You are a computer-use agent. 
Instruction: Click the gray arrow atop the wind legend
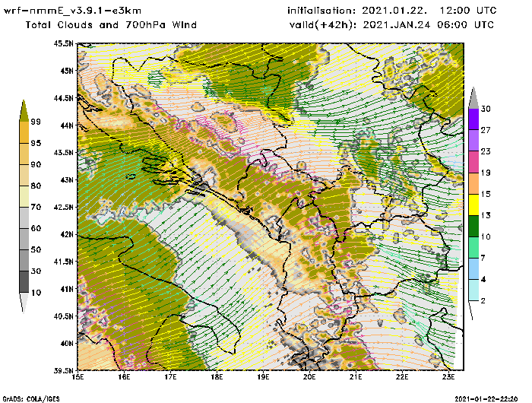click(473, 98)
